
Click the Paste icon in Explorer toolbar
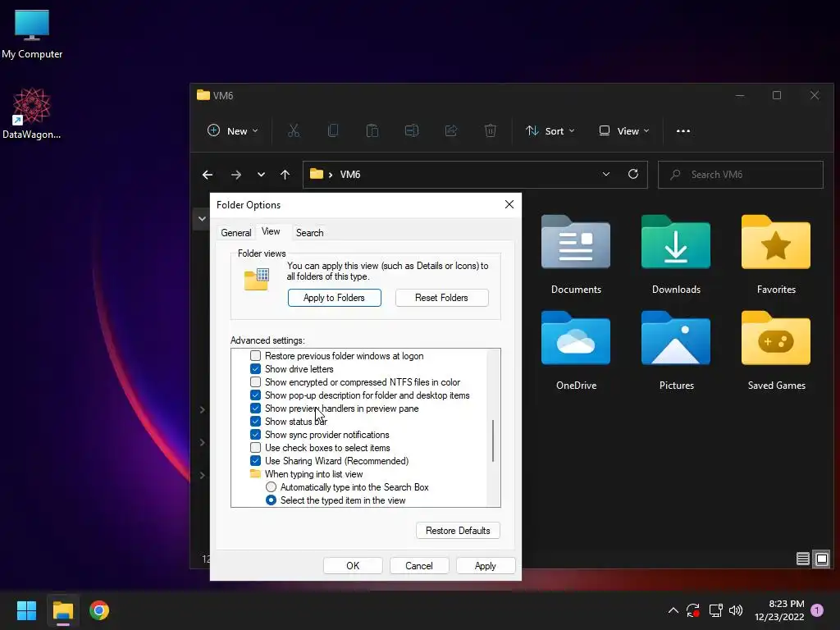click(372, 130)
